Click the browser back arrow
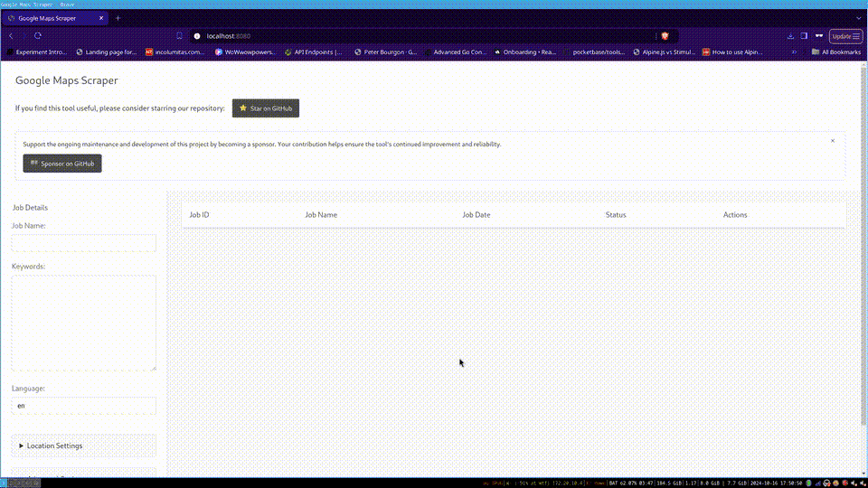This screenshot has width=868, height=488. [x=11, y=36]
